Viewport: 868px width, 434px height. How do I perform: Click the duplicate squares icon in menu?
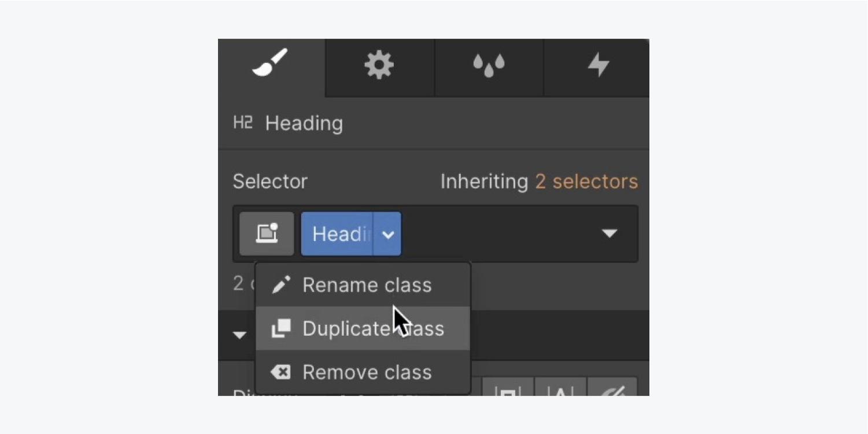coord(281,328)
